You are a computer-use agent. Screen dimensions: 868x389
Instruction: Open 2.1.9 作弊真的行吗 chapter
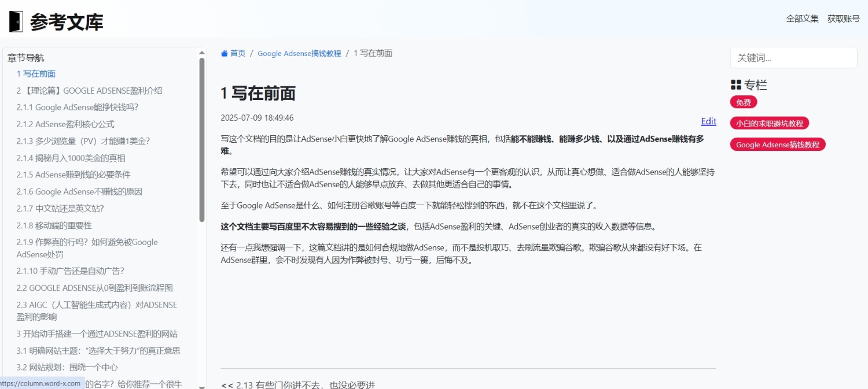(87, 248)
